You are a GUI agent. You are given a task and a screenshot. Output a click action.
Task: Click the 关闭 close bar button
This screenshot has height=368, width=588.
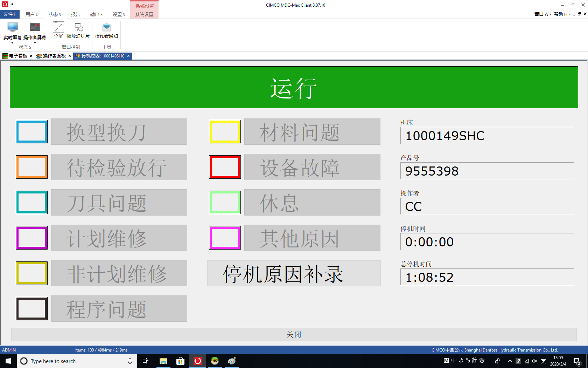294,334
